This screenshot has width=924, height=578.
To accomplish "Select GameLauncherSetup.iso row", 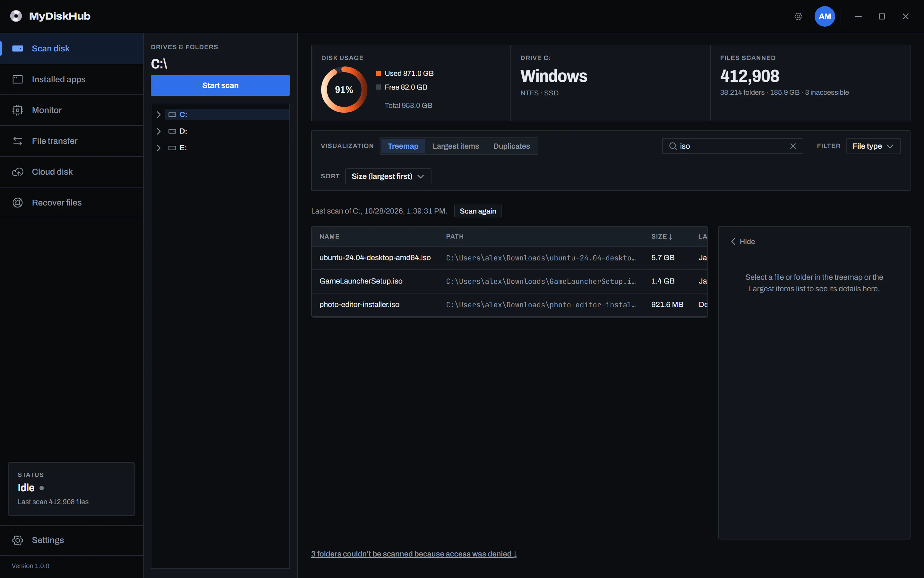I will coord(509,281).
